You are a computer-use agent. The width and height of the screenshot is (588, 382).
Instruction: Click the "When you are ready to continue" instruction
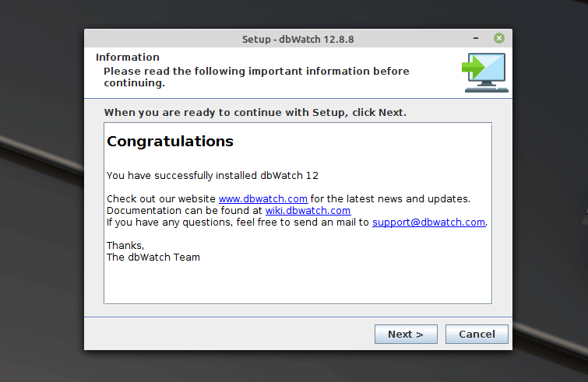(x=255, y=112)
